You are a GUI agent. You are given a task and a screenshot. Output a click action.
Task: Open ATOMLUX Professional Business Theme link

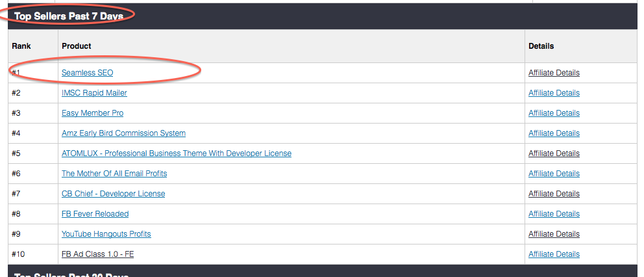[x=176, y=153]
